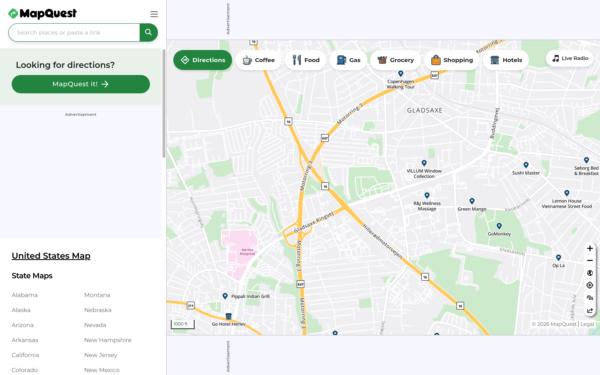Center map on my location
The height and width of the screenshot is (375, 600).
pyautogui.click(x=590, y=285)
